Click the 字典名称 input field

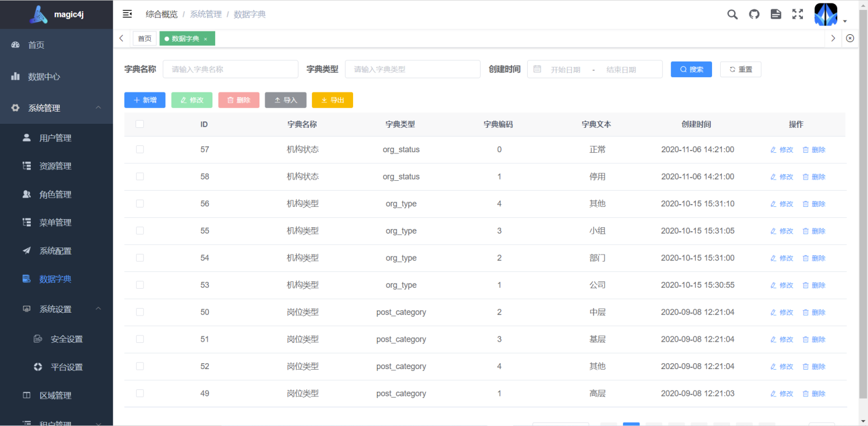coord(230,69)
